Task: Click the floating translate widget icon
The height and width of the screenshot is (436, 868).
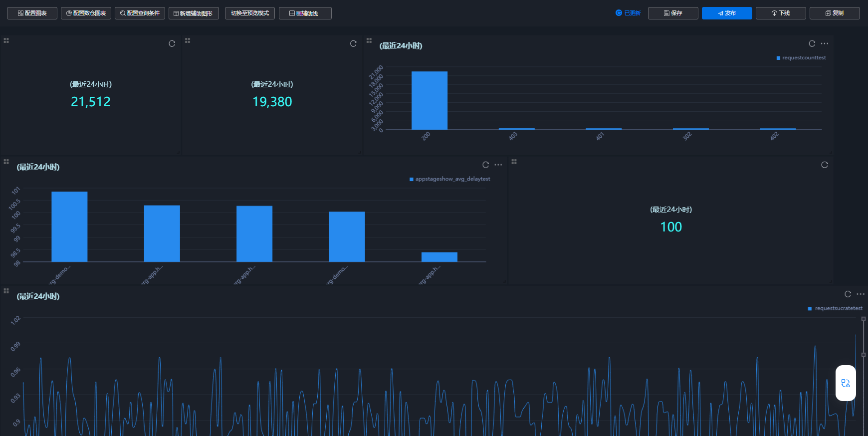Action: click(846, 383)
